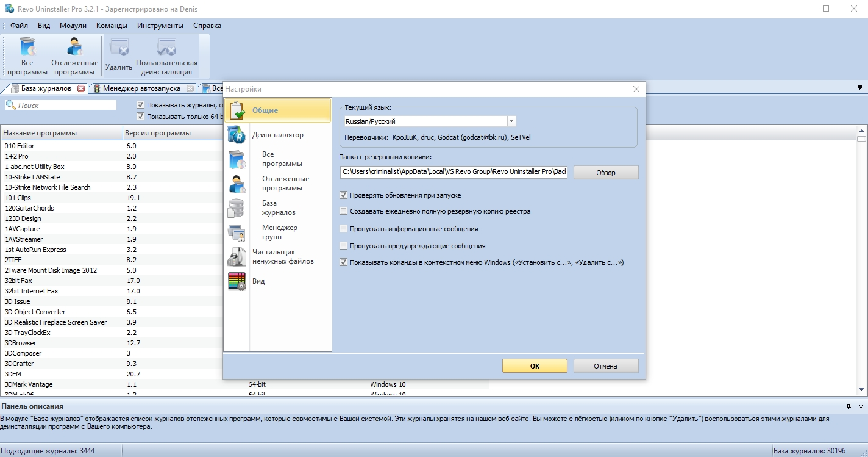Select the '123D Design' row
The width and height of the screenshot is (868, 457).
(x=112, y=218)
